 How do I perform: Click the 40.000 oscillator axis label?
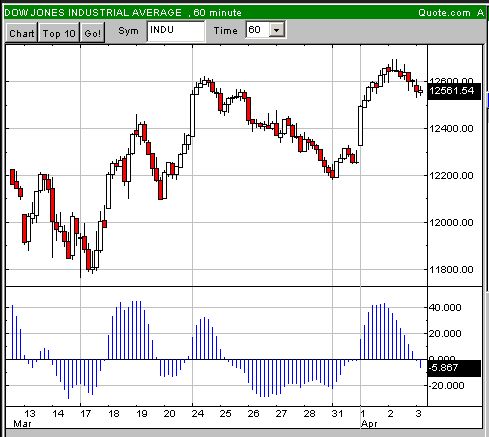[x=445, y=307]
